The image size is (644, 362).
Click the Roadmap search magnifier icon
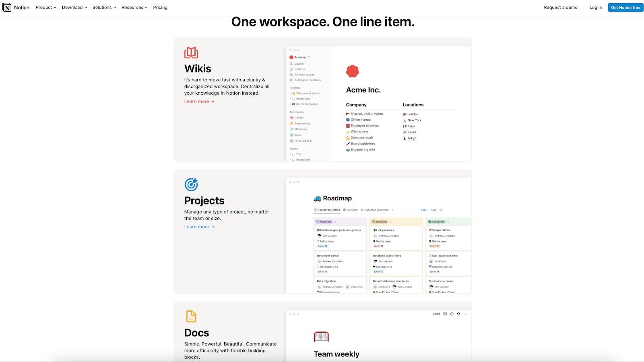click(x=441, y=210)
